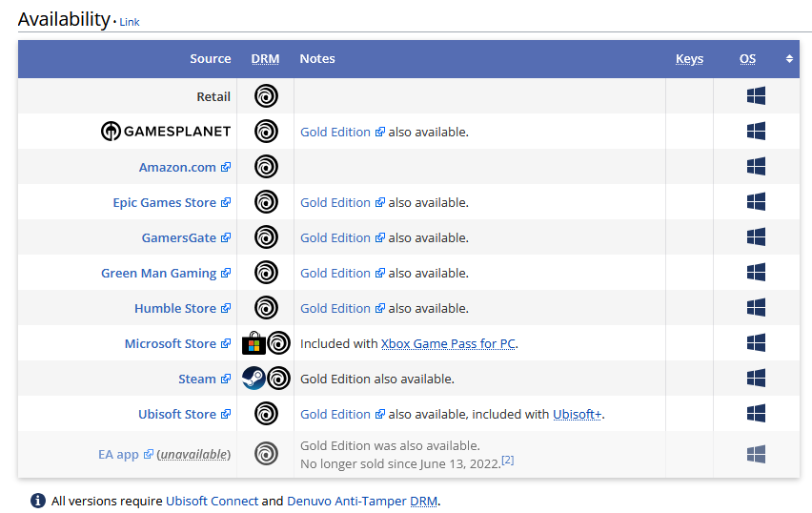The image size is (812, 513).
Task: Open the Microsoft Store link
Action: coord(177,343)
